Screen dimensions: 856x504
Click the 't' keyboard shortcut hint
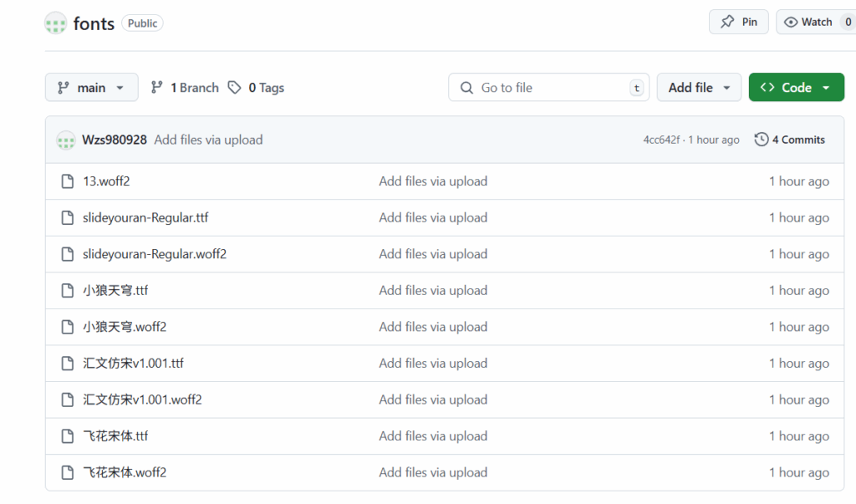[636, 88]
